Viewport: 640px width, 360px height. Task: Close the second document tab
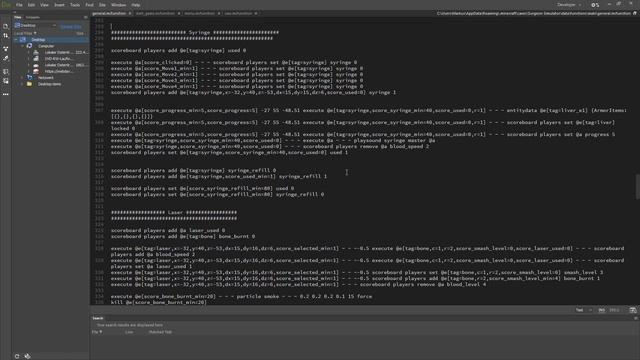(179, 13)
